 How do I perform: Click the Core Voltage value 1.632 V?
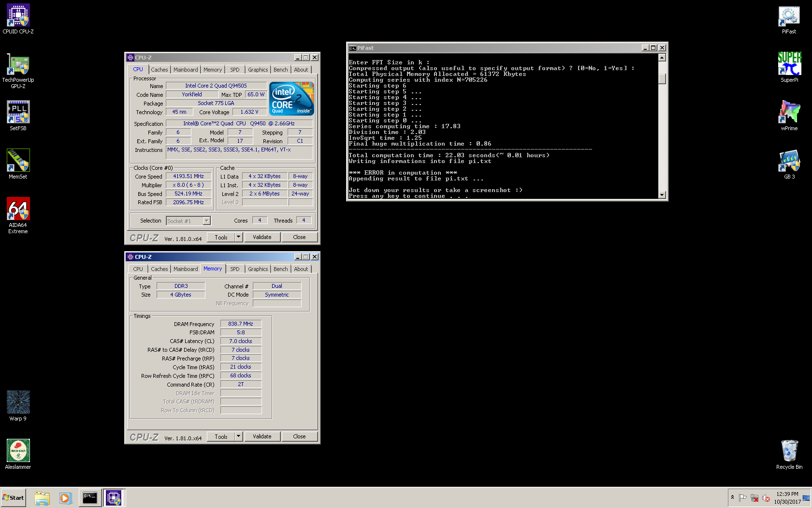(x=249, y=112)
